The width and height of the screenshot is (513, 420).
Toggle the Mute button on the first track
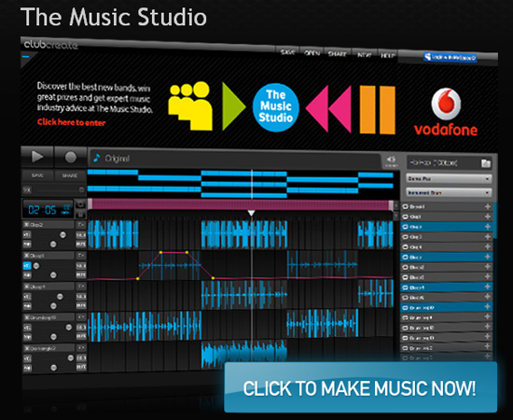(81, 244)
